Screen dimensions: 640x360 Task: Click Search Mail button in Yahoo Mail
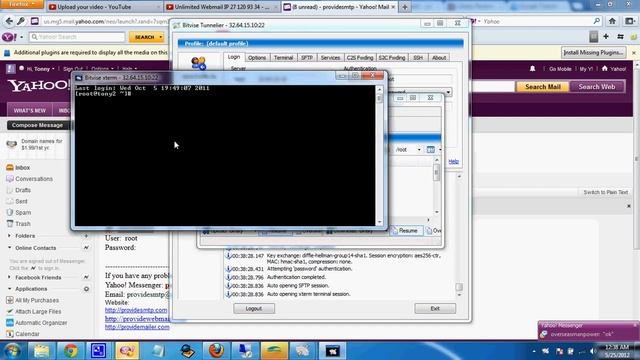click(x=542, y=87)
